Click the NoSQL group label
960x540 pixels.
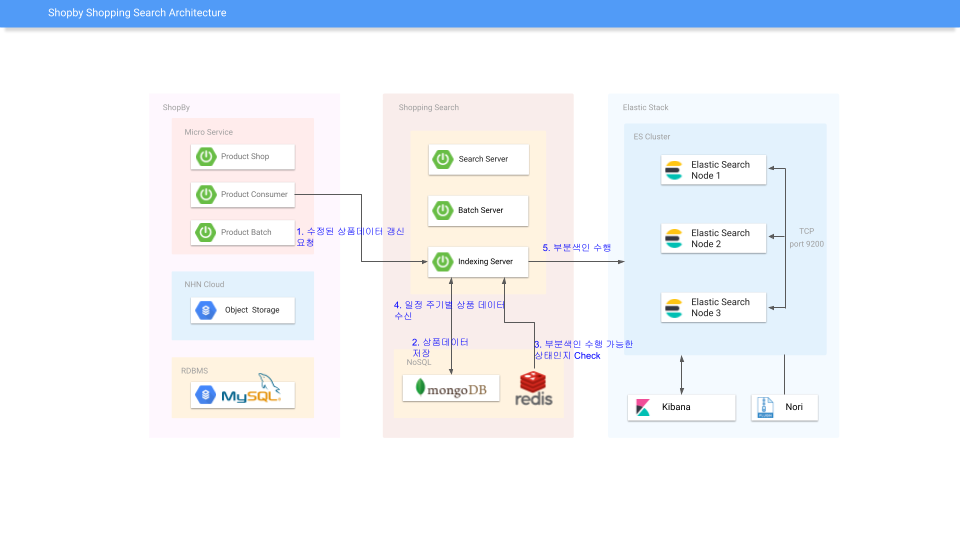pos(419,362)
